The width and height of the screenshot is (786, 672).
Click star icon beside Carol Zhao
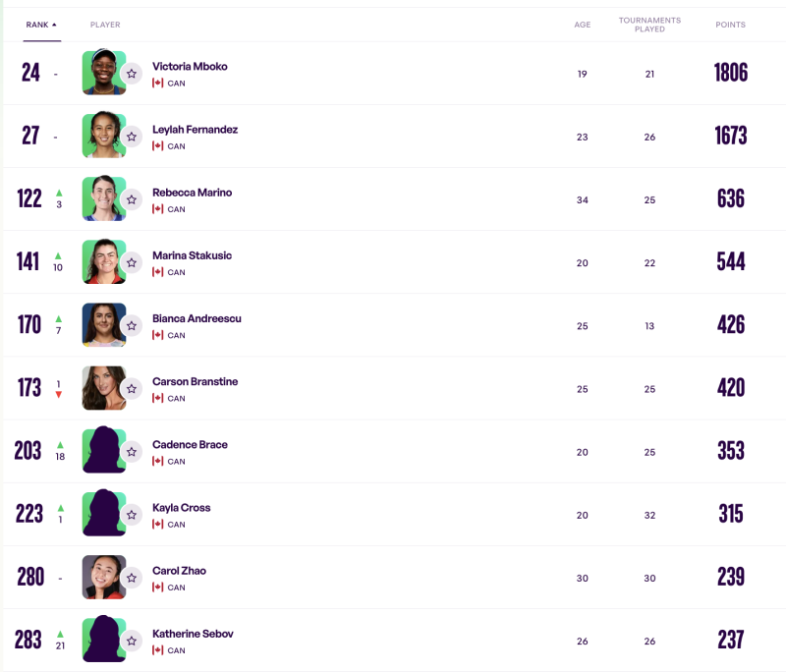click(x=132, y=577)
